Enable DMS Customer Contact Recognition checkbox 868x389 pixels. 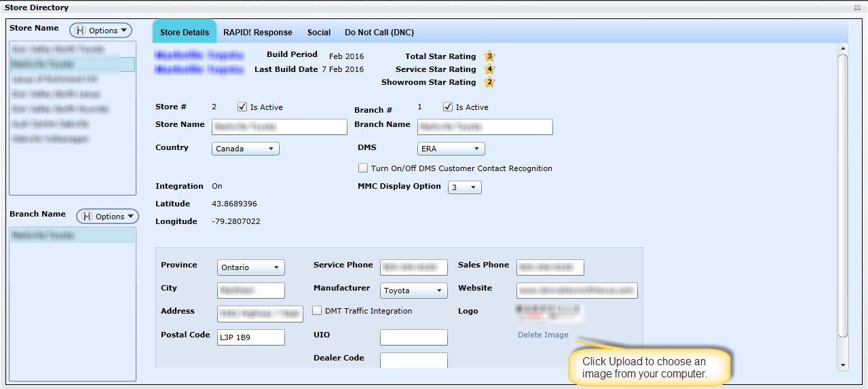click(x=363, y=168)
